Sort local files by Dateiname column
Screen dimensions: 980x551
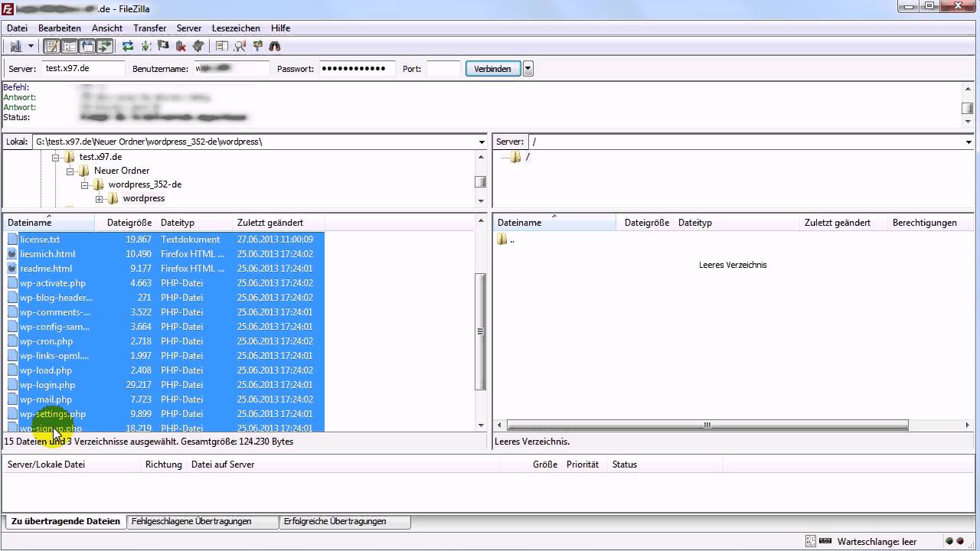pyautogui.click(x=49, y=223)
